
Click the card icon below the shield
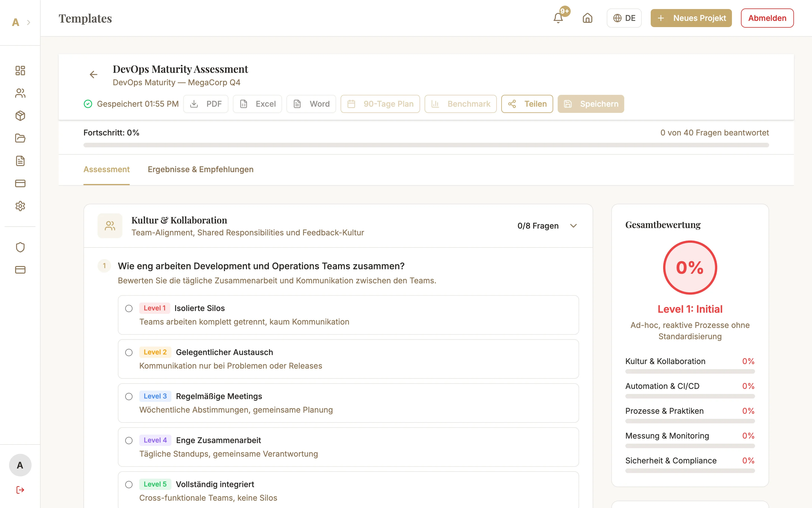click(x=20, y=270)
